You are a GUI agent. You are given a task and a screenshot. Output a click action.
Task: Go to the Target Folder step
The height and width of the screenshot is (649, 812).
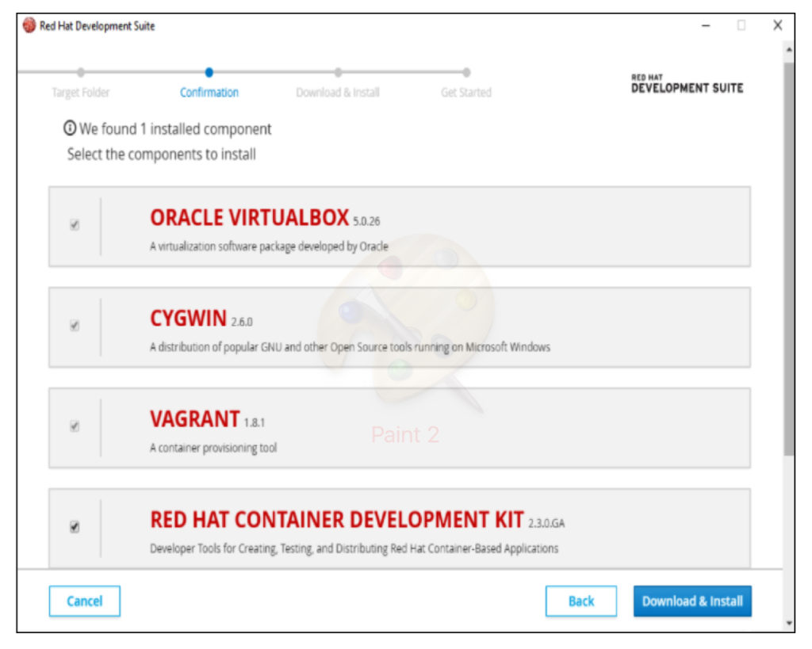81,93
